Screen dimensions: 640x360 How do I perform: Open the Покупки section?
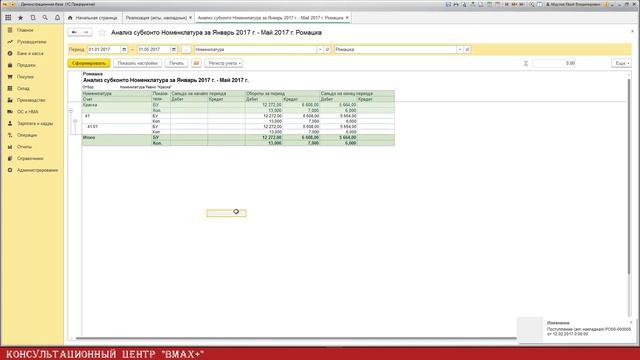[25, 77]
